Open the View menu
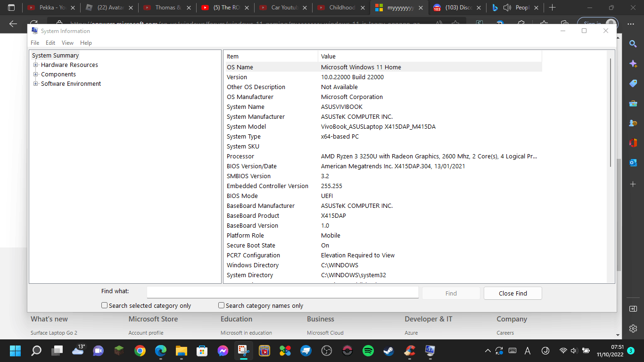 coord(68,42)
